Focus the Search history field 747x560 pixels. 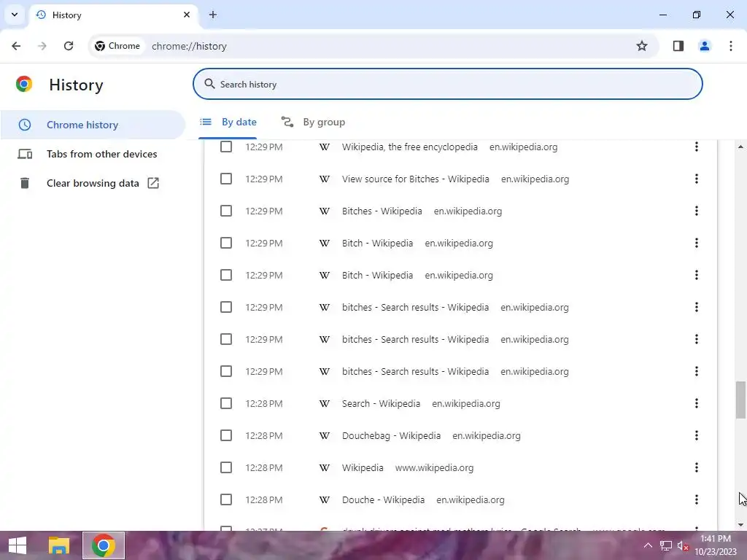(x=447, y=84)
